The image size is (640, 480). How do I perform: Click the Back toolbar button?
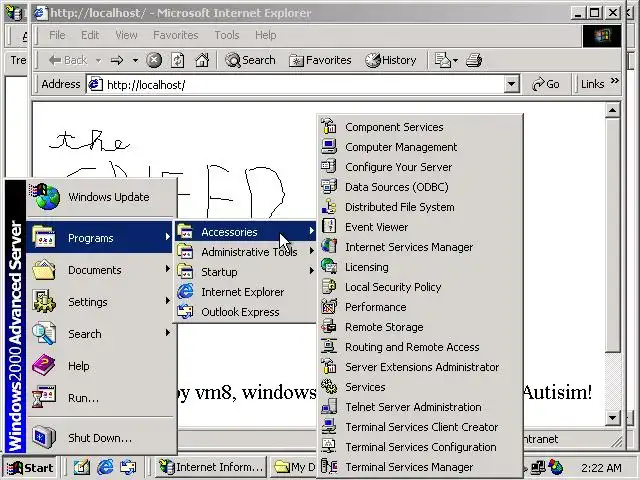click(x=68, y=60)
